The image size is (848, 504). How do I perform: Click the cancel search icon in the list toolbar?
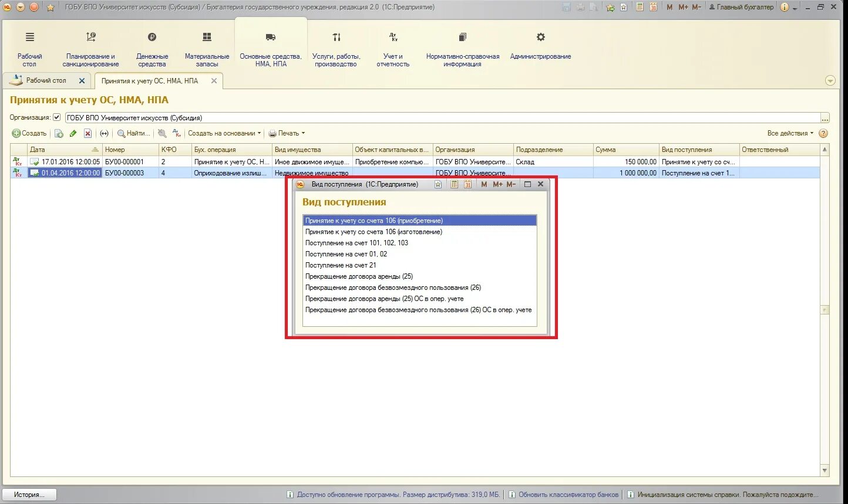coord(162,134)
